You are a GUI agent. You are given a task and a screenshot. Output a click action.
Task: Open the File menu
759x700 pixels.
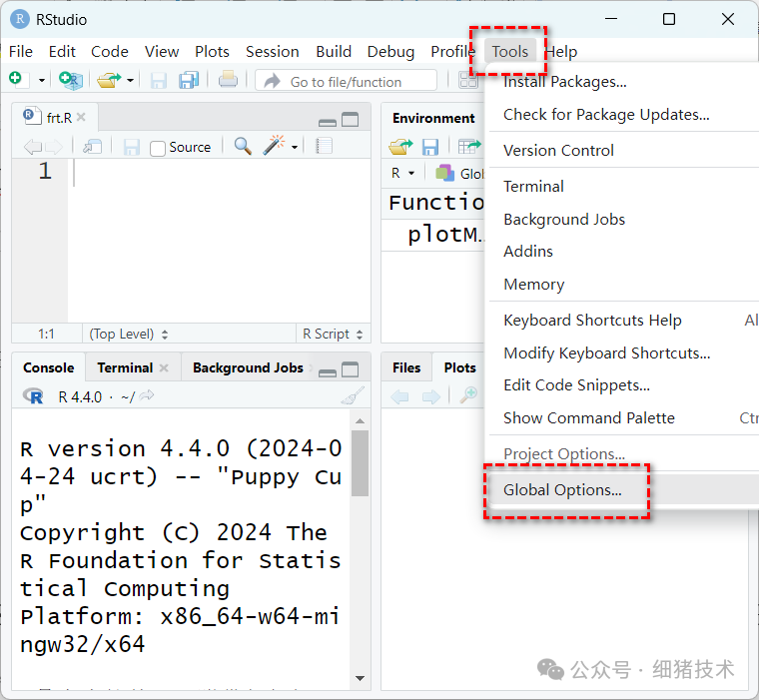point(21,51)
